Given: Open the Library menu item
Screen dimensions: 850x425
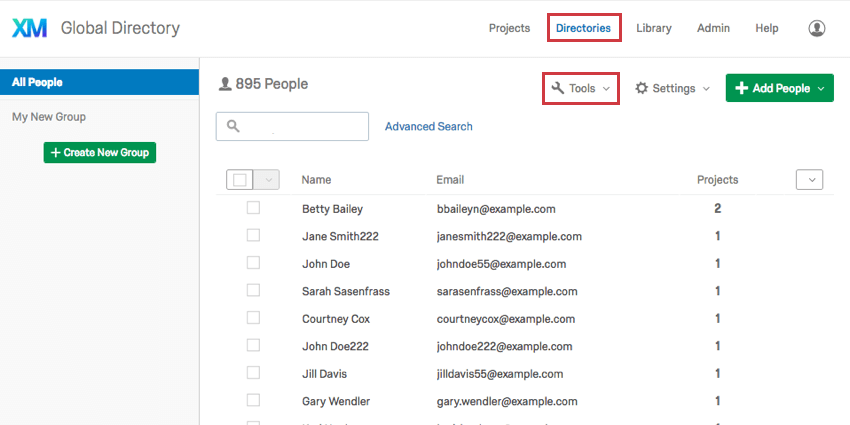Looking at the screenshot, I should click(654, 28).
